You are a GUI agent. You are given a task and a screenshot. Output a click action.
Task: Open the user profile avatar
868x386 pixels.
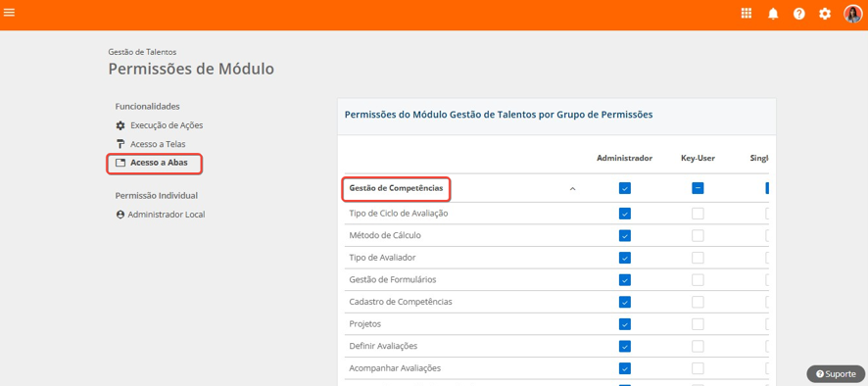852,14
